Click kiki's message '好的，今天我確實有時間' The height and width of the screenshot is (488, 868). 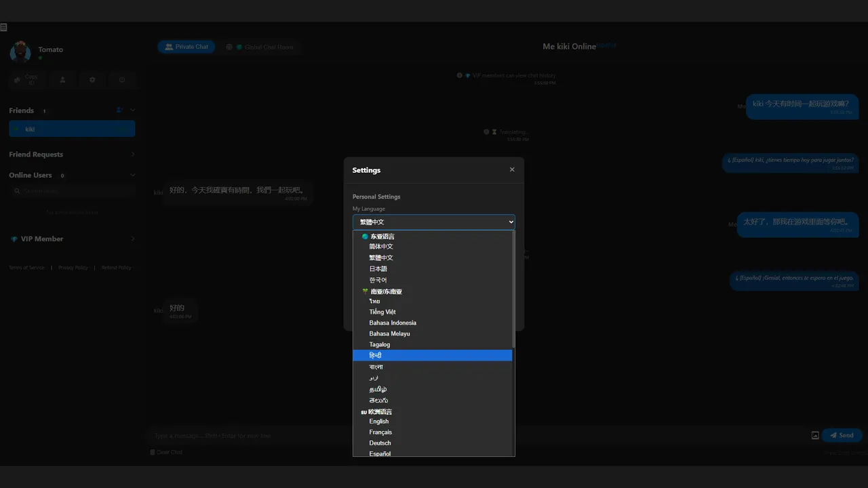pos(237,192)
